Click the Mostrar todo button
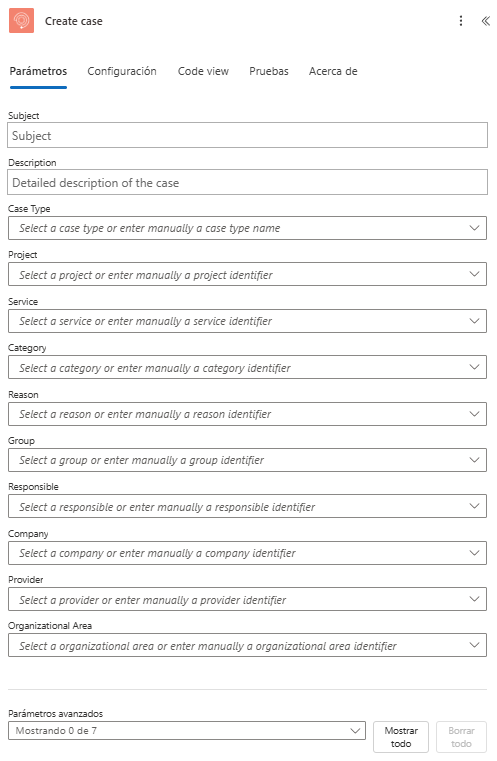The image size is (497, 761). [401, 737]
